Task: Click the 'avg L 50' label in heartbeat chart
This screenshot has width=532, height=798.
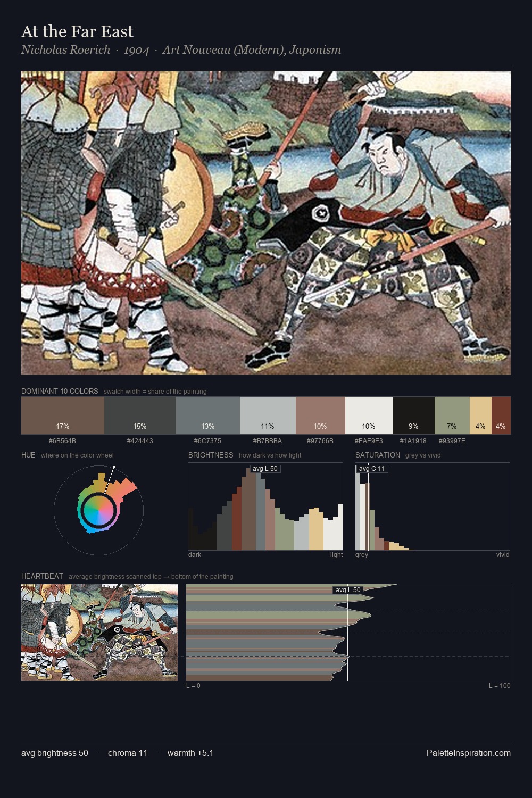Action: coord(348,590)
